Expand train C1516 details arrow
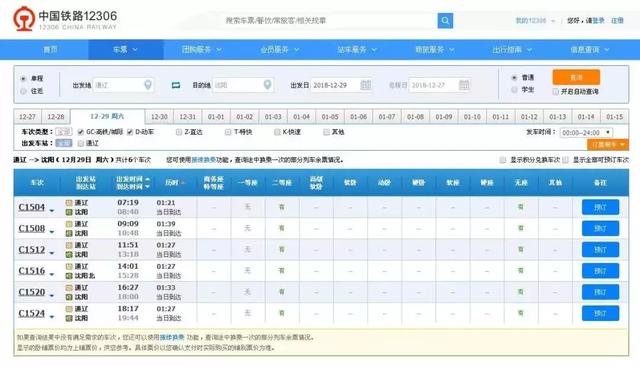Viewport: 640px width, 366px height. [x=52, y=274]
